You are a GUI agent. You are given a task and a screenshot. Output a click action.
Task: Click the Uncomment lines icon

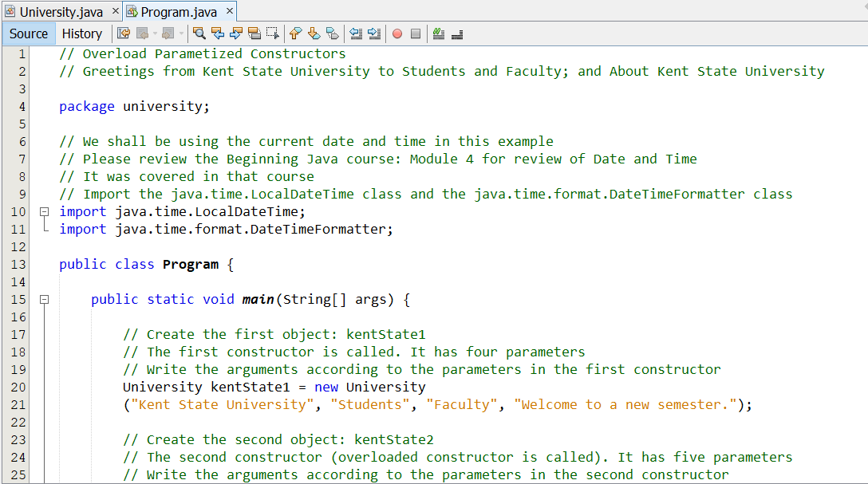(456, 33)
